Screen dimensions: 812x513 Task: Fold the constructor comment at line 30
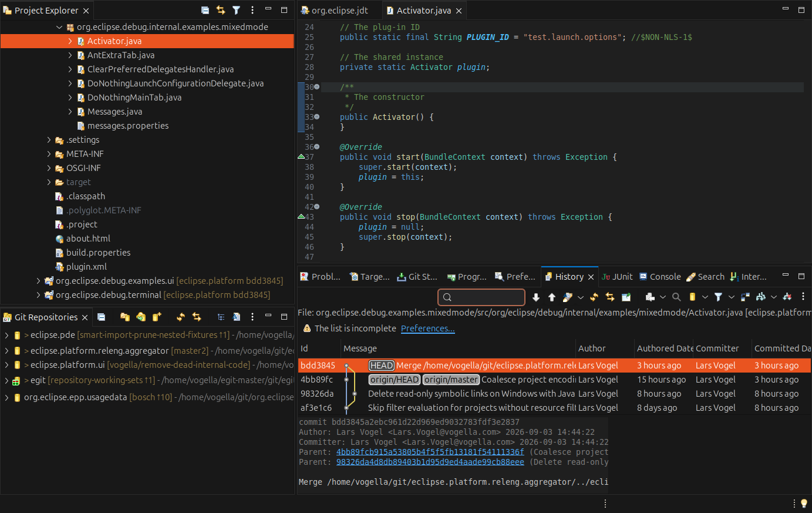[x=317, y=87]
